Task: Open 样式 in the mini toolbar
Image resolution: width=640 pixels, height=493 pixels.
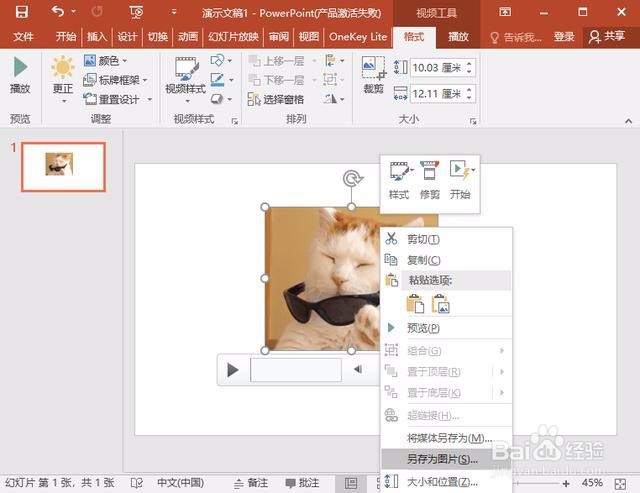Action: tap(399, 180)
